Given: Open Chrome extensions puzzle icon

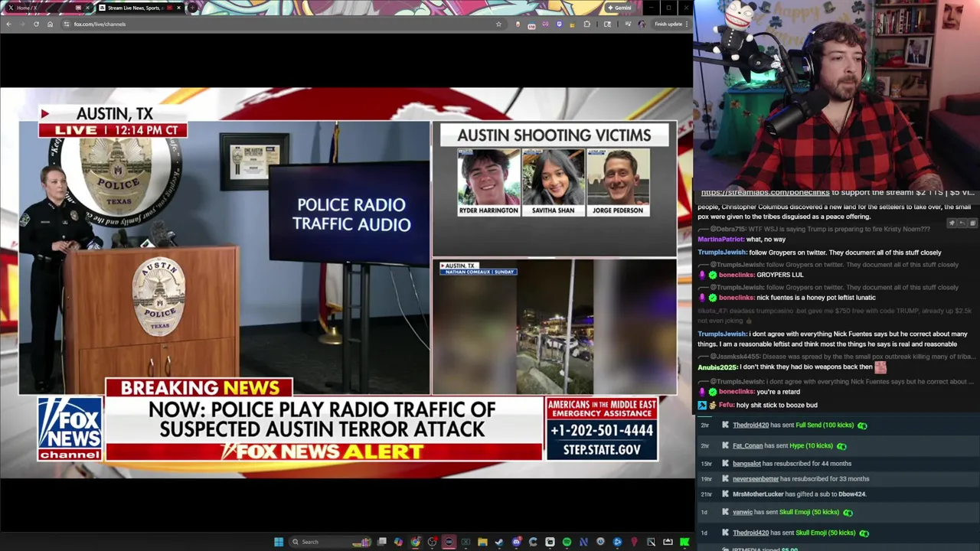Looking at the screenshot, I should pyautogui.click(x=587, y=24).
